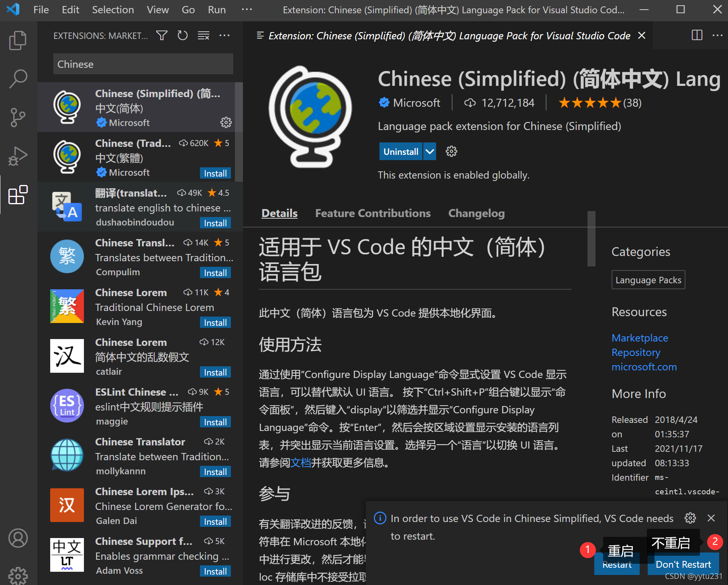This screenshot has width=728, height=585.
Task: Open the Go menu
Action: coord(188,10)
